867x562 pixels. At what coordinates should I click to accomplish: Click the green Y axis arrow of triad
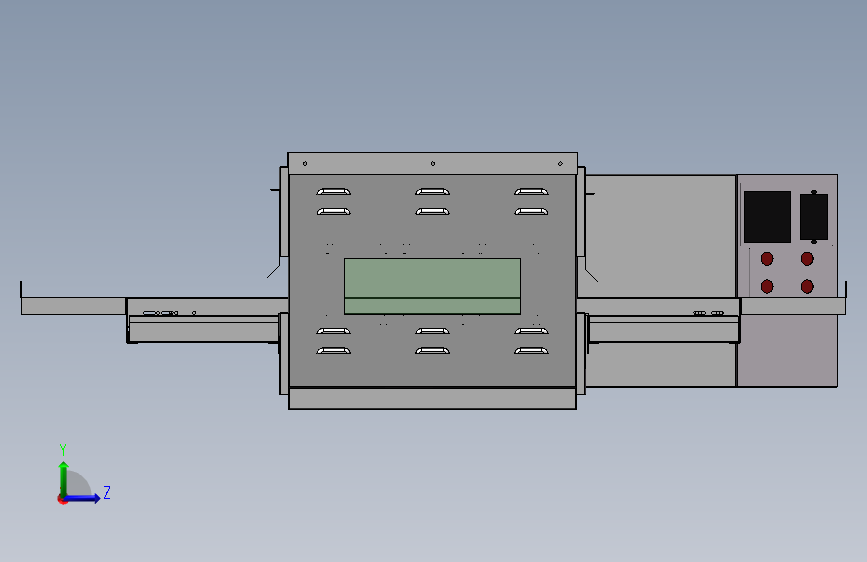64,478
